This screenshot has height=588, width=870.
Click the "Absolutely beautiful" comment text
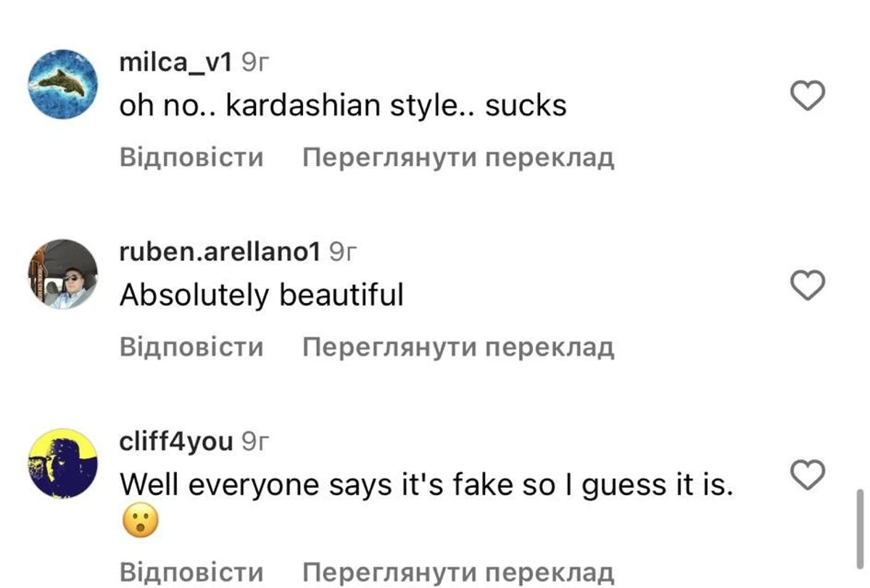coord(261,296)
